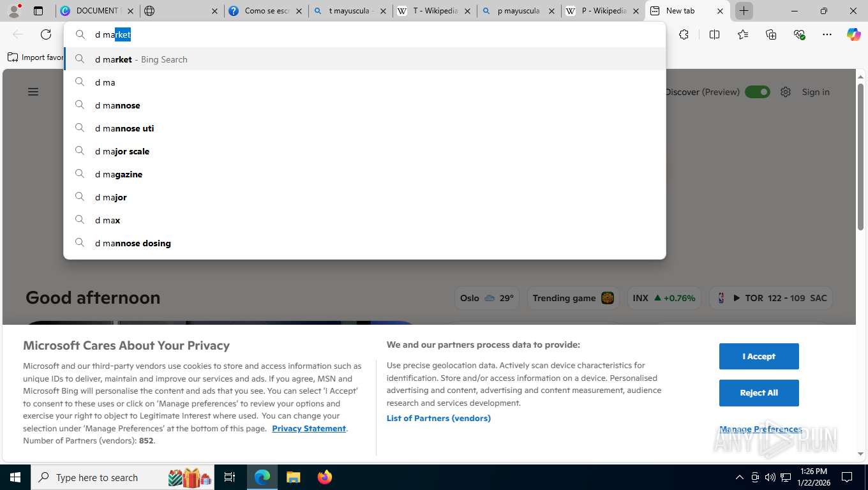Select the 'd mannose dosing' suggestion
Viewport: 868px width, 490px height.
[x=364, y=243]
